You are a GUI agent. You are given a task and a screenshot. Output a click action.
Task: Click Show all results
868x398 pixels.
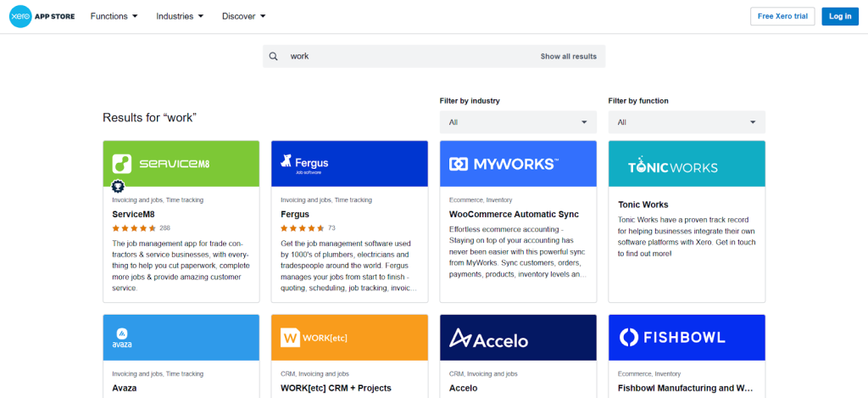pyautogui.click(x=569, y=56)
